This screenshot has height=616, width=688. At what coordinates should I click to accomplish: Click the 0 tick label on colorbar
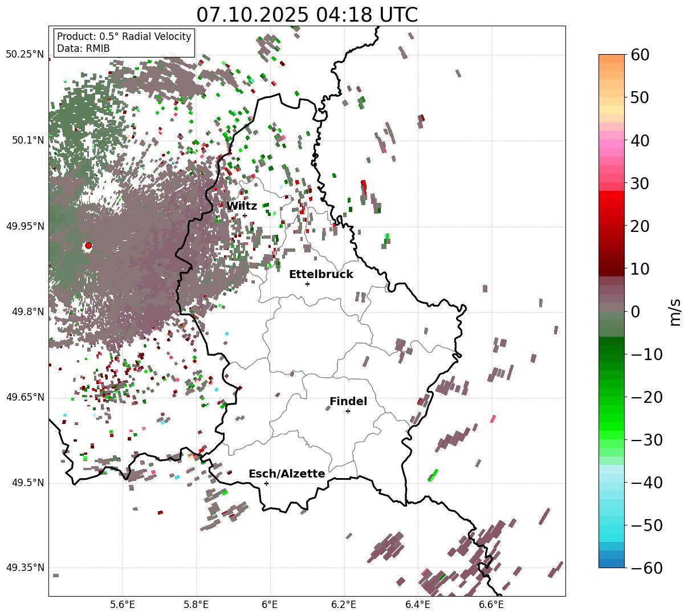(x=636, y=312)
